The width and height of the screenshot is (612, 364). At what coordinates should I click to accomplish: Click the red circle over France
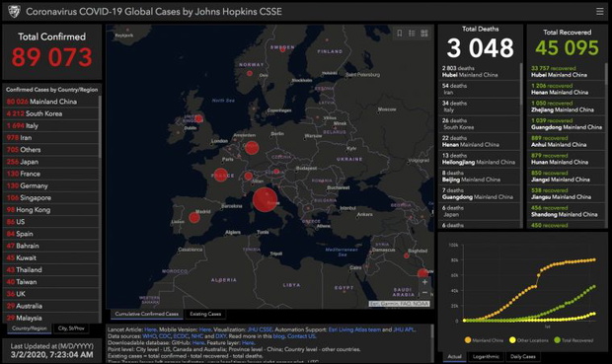click(x=221, y=176)
